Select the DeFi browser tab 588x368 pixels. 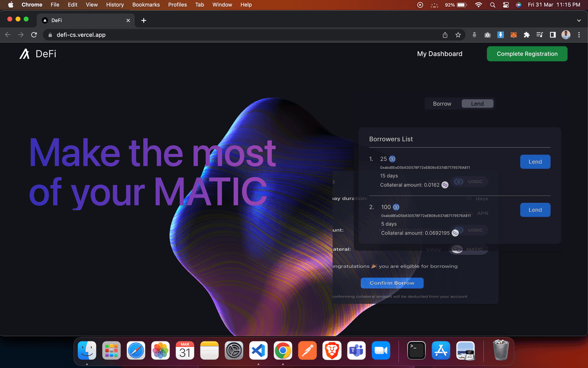click(86, 20)
